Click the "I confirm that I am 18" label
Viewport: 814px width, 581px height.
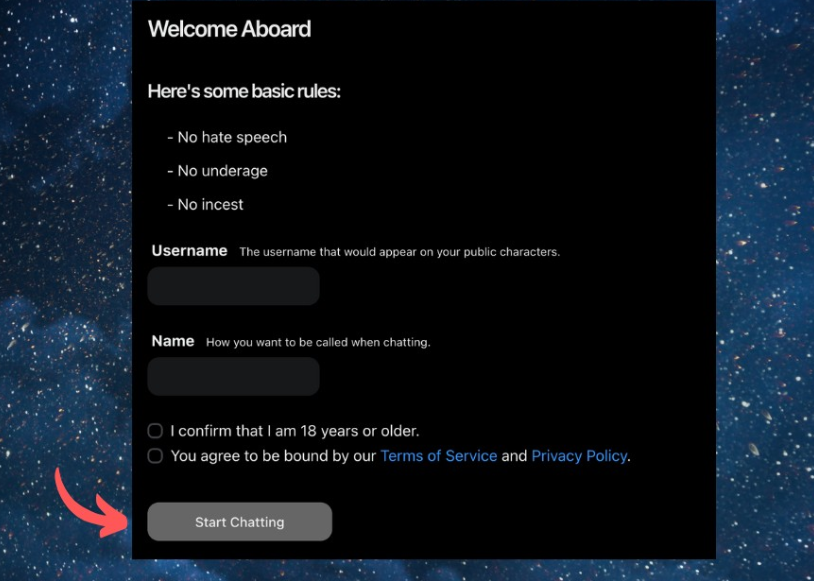(x=294, y=431)
